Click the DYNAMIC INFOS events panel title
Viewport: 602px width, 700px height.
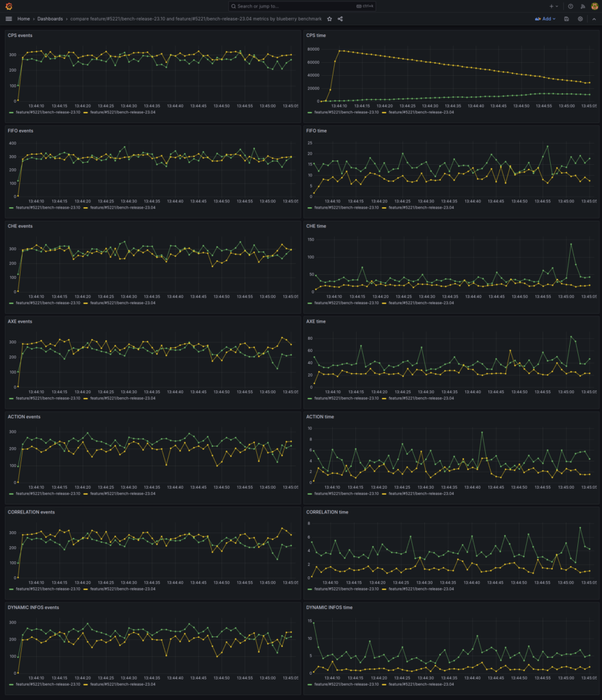coord(33,608)
